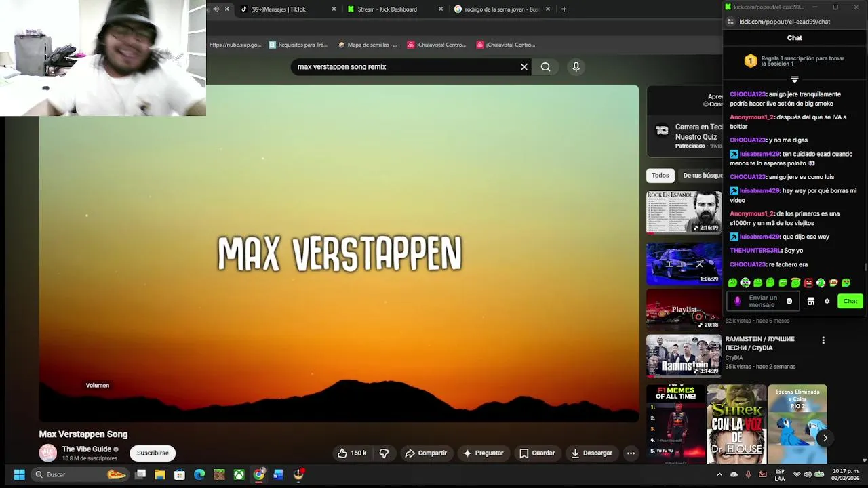Open the Shrek con la voz de Dr. House short
This screenshot has width=868, height=488.
pos(736,424)
